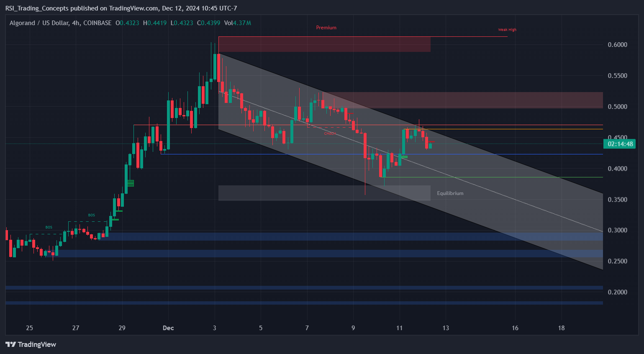644x354 pixels.
Task: Select the Equilibrium label
Action: 450,193
